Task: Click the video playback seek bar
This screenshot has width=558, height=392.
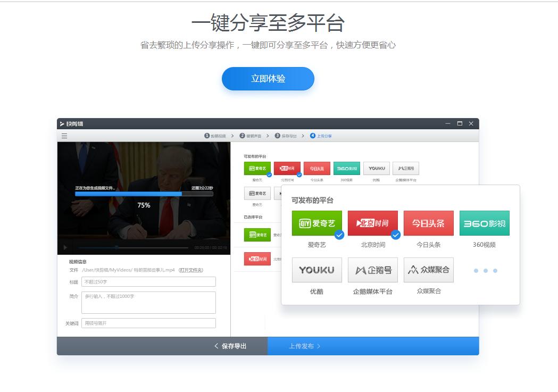Action: [x=133, y=246]
